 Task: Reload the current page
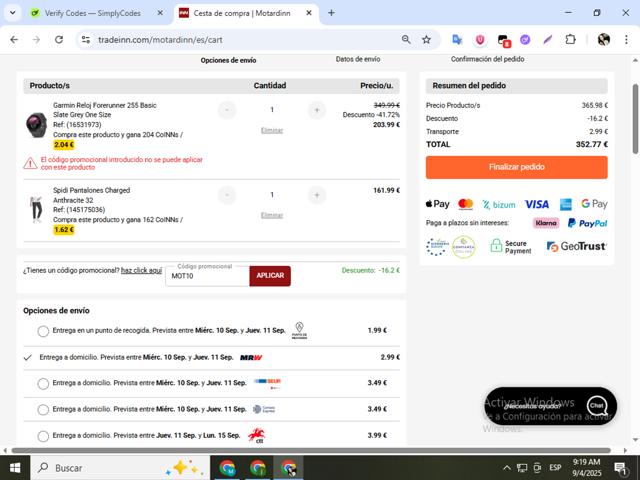(59, 40)
